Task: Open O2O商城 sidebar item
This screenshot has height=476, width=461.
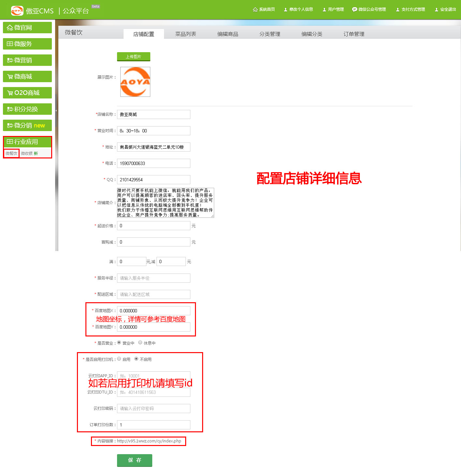Action: (x=27, y=93)
